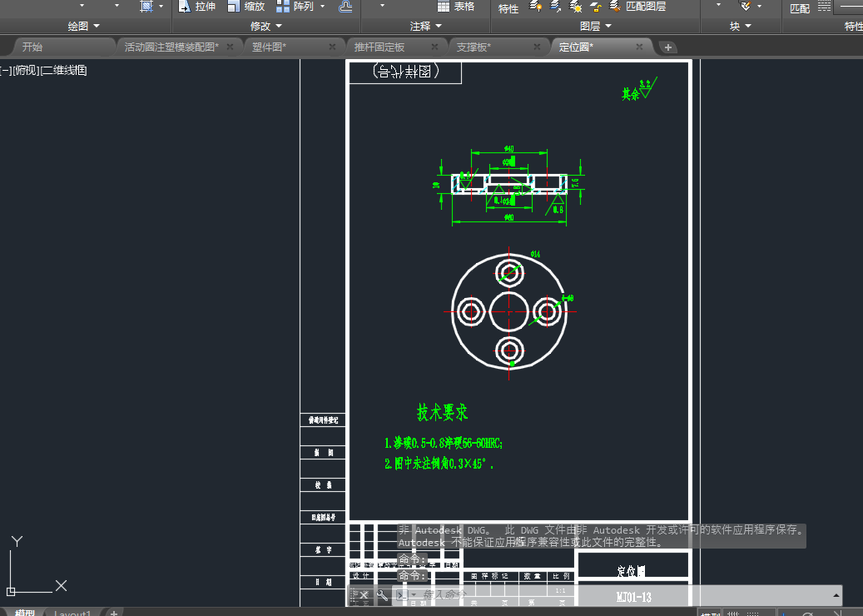Click the MJ01-13 drawing number text
The height and width of the screenshot is (616, 863).
click(x=633, y=597)
